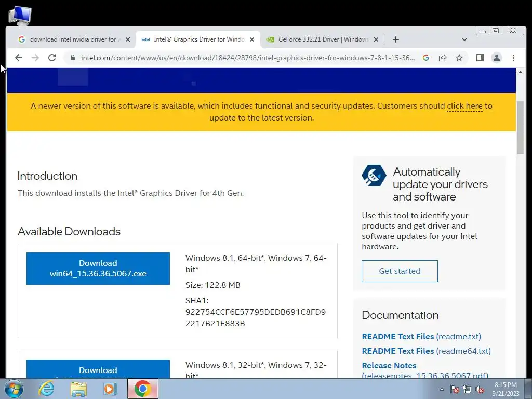Open the clock showing 8:15 PM
Viewport: 532px width, 399px height.
(x=506, y=389)
